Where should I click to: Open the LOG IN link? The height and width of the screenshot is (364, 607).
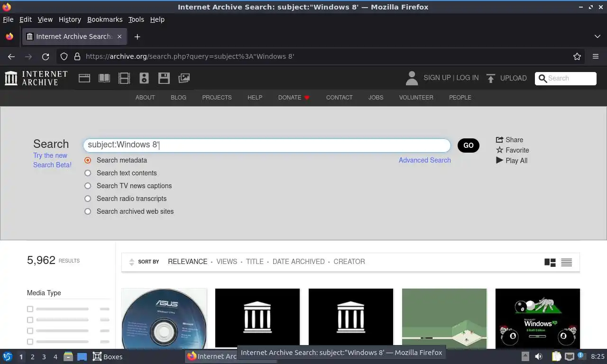pos(467,78)
